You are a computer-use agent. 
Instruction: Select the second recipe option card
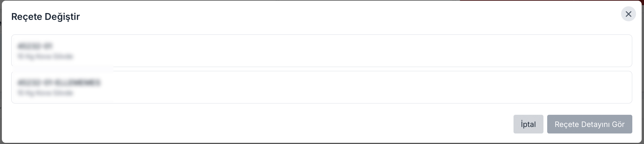point(322,87)
